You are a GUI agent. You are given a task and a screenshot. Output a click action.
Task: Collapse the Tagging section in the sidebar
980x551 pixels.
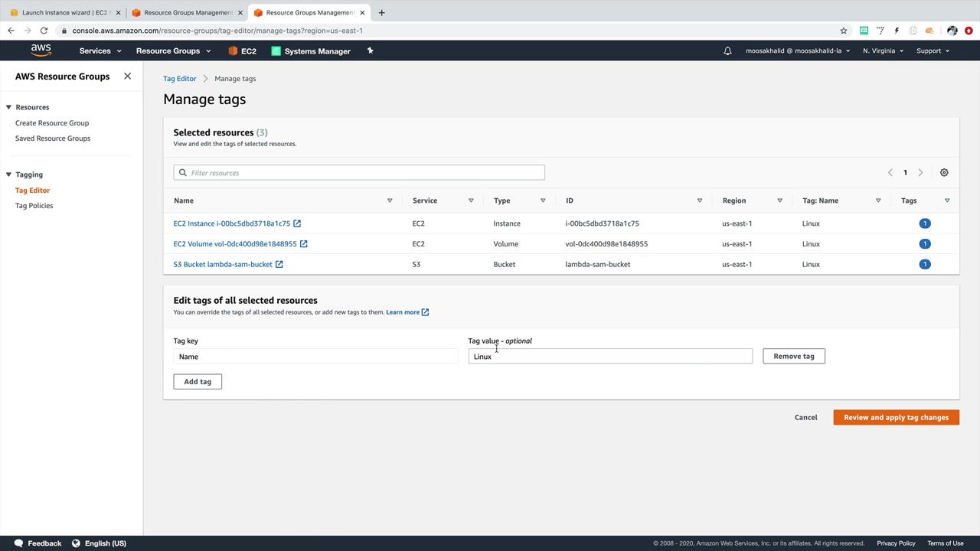click(x=8, y=174)
